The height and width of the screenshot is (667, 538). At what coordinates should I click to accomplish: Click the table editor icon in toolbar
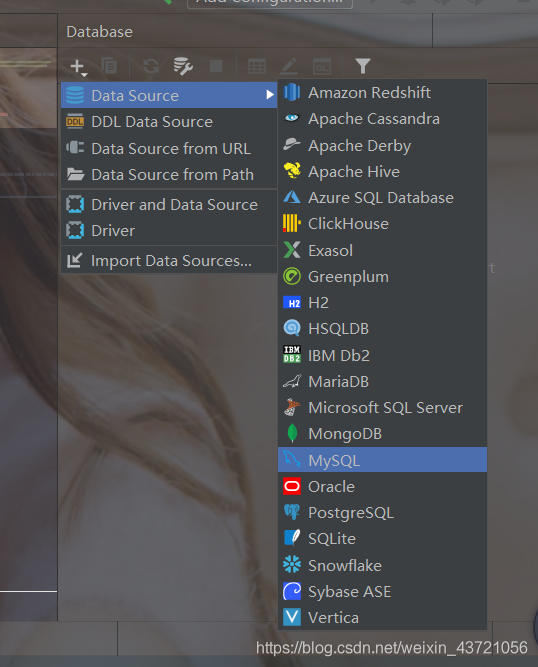point(257,67)
